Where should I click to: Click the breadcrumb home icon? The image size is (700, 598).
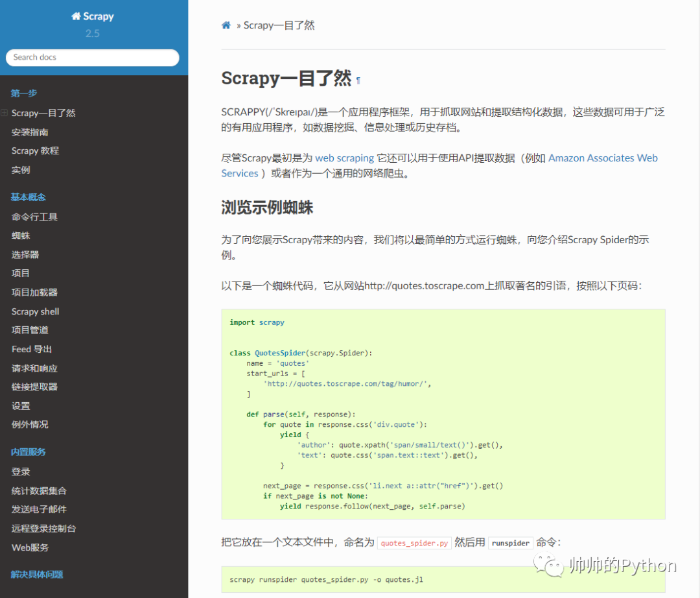(x=226, y=25)
